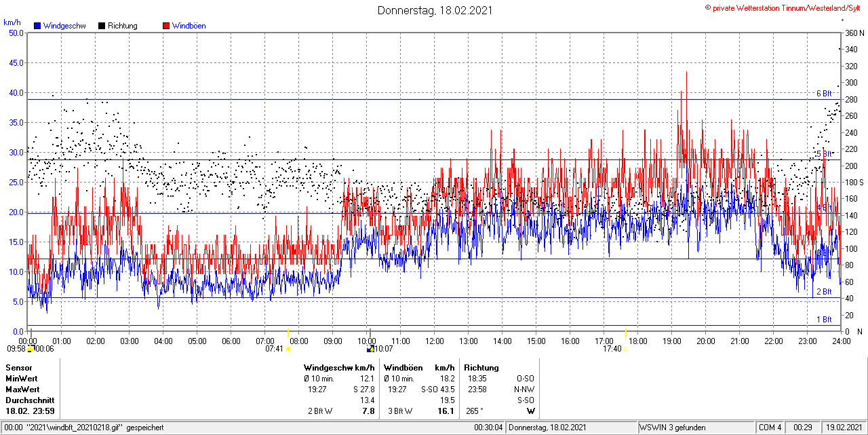Click the Richtung legend label
Screen dimensions: 868x435
123,26
